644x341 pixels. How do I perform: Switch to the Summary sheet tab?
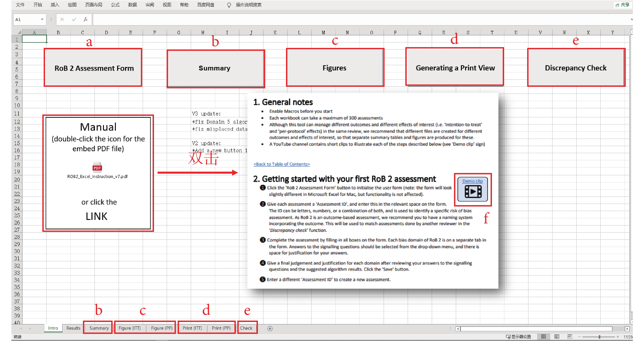[99, 328]
